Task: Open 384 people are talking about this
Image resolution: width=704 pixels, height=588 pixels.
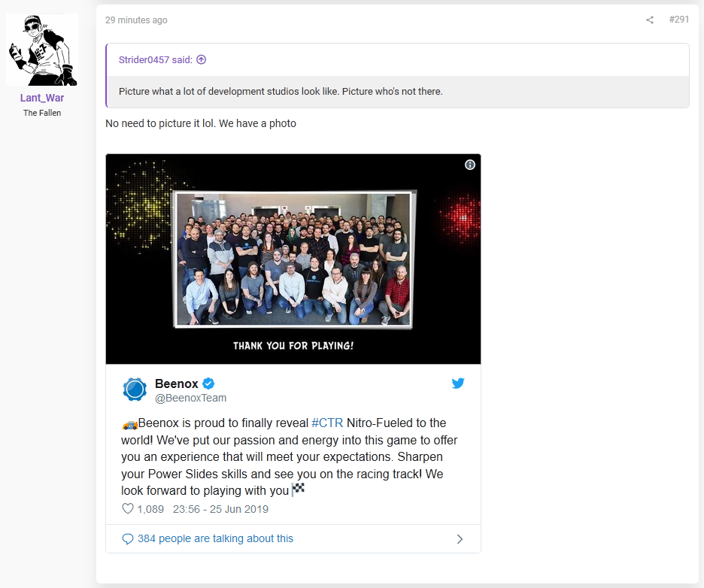Action: coord(216,538)
